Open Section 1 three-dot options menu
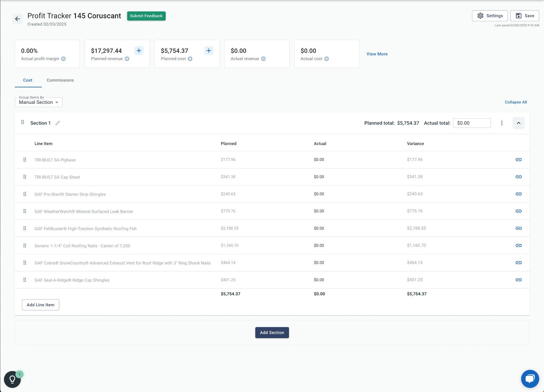 point(501,123)
